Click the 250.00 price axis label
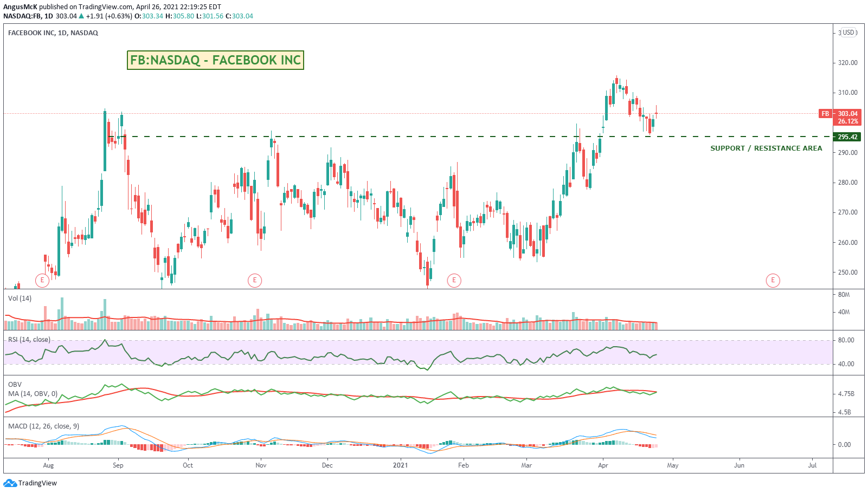Screen dimensions: 868x493 pyautogui.click(x=848, y=273)
